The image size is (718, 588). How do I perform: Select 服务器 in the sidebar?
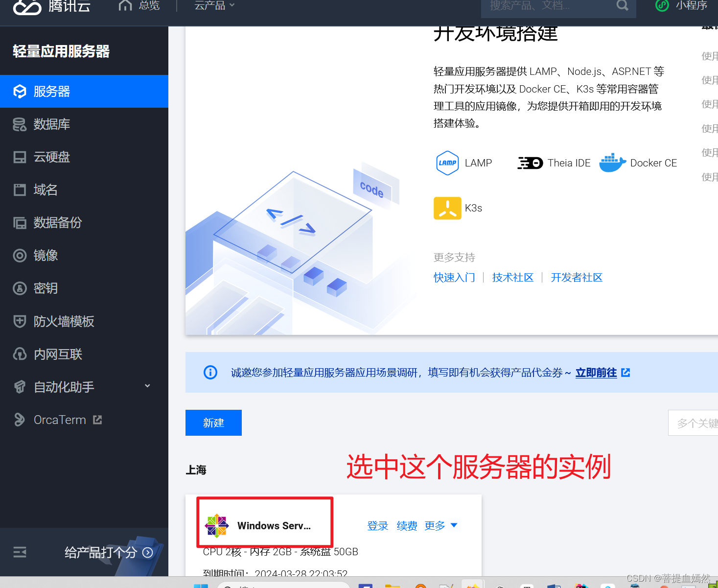84,91
